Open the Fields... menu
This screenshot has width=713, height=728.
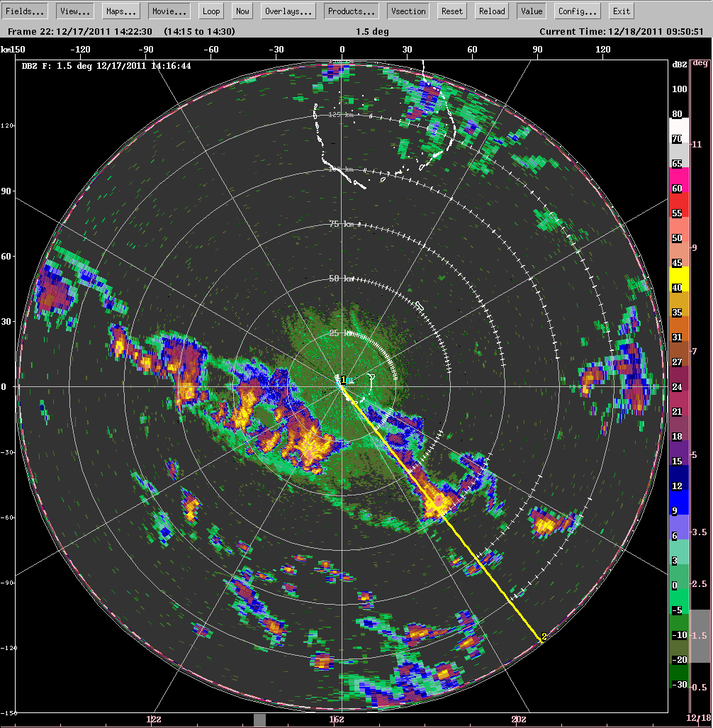25,11
